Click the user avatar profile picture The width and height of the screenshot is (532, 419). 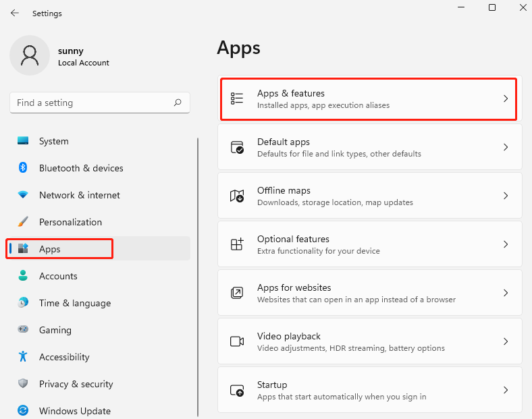(x=30, y=55)
